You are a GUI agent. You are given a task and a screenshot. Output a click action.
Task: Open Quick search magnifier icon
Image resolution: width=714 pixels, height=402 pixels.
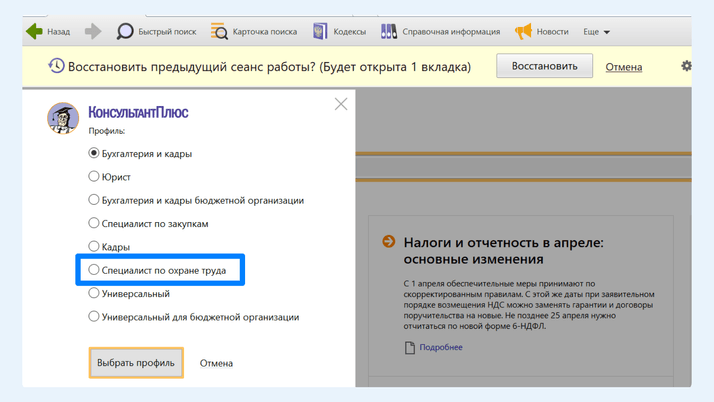coord(125,31)
